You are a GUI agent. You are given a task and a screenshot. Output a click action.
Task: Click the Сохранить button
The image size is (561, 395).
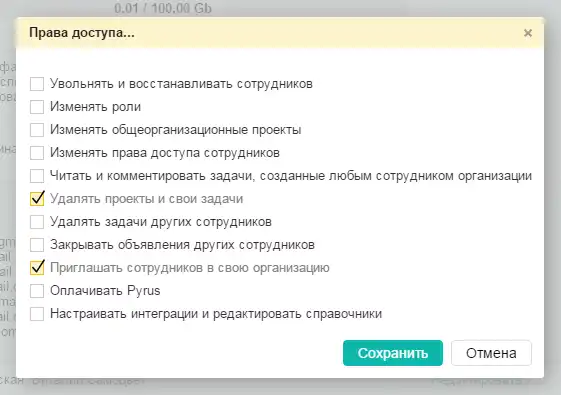[x=392, y=353]
